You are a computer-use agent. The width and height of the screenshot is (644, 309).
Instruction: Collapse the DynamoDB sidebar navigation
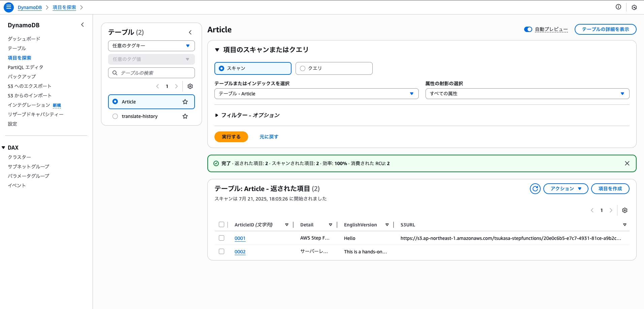coord(82,25)
